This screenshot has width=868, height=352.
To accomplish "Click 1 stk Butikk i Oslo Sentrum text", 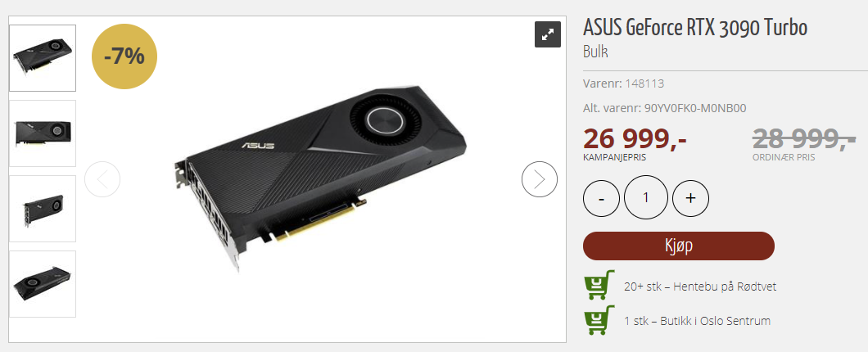I will 697,321.
